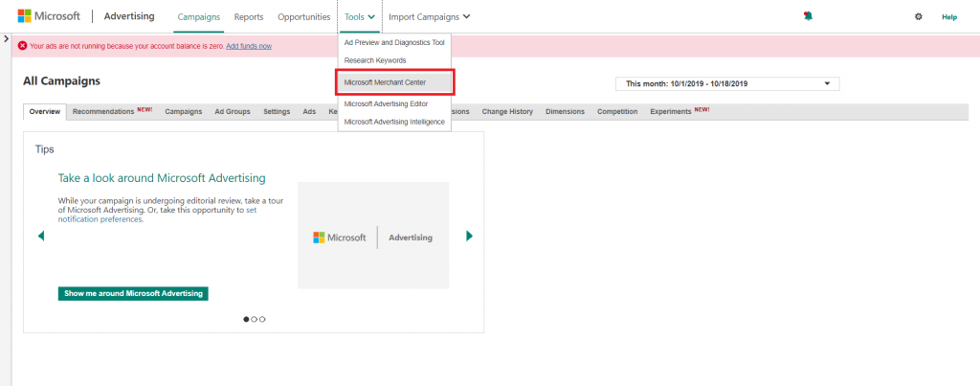
Task: Open the Import Campaigns dropdown
Action: (x=430, y=17)
